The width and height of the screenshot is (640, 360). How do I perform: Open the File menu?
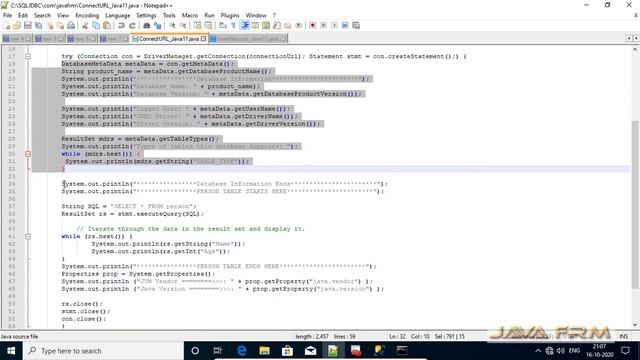(7, 15)
